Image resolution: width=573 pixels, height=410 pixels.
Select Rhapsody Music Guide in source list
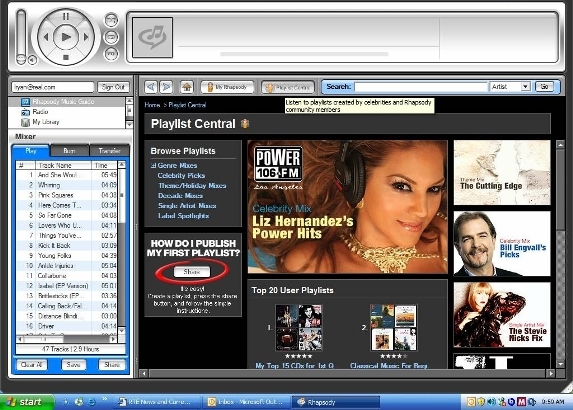tap(67, 102)
